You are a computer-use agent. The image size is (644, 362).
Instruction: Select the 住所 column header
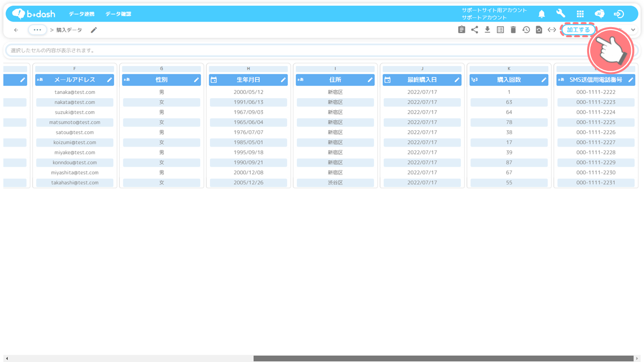335,80
